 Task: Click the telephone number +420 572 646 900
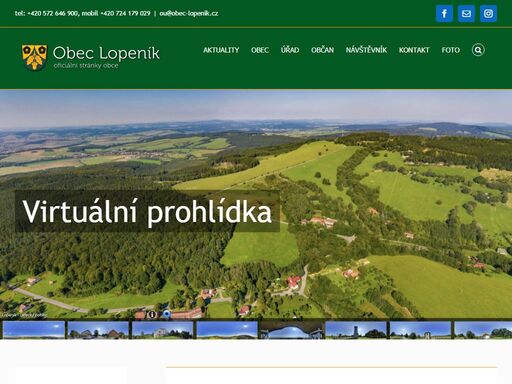click(x=52, y=13)
